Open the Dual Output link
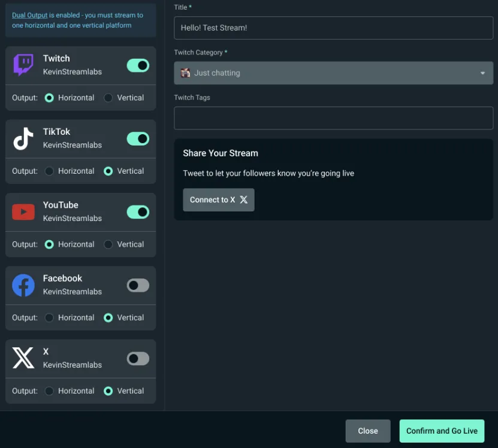The height and width of the screenshot is (448, 498). (31, 15)
